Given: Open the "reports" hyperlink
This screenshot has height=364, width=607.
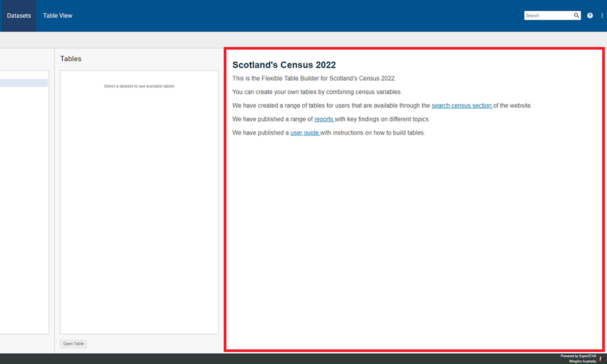Looking at the screenshot, I should tap(324, 119).
